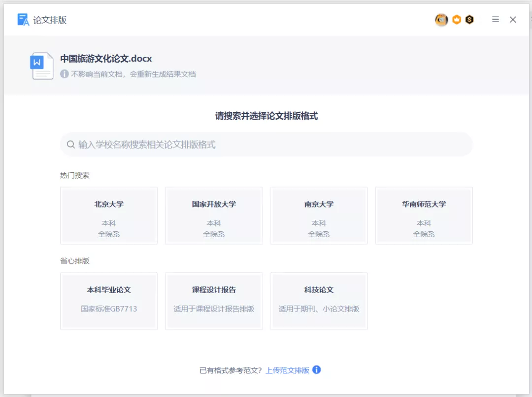Click the 论文排版 app logo icon
532x397 pixels.
pyautogui.click(x=23, y=19)
